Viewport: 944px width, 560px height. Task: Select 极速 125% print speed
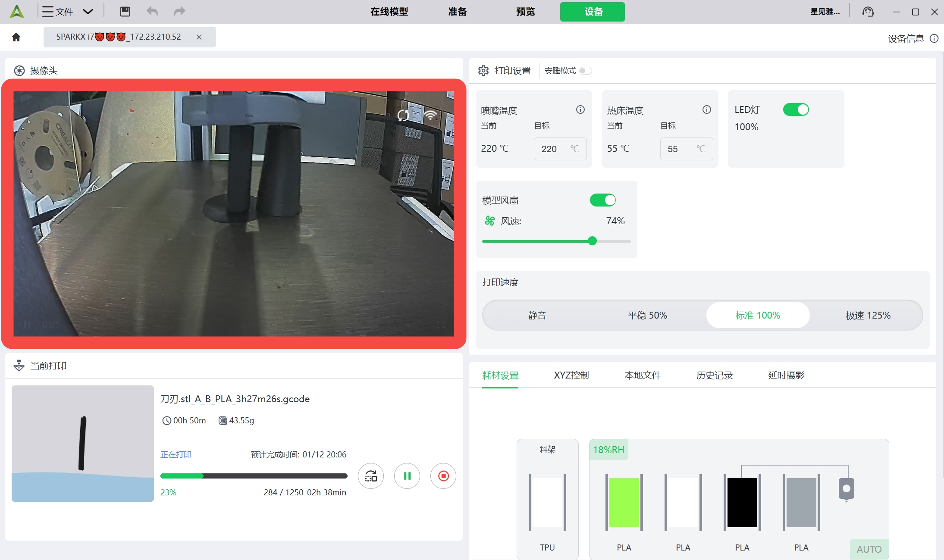coord(868,315)
